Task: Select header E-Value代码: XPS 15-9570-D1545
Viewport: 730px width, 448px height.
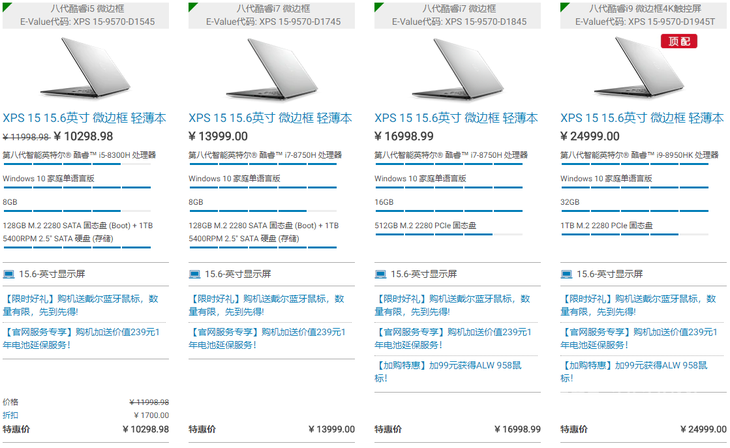Action: (x=88, y=21)
